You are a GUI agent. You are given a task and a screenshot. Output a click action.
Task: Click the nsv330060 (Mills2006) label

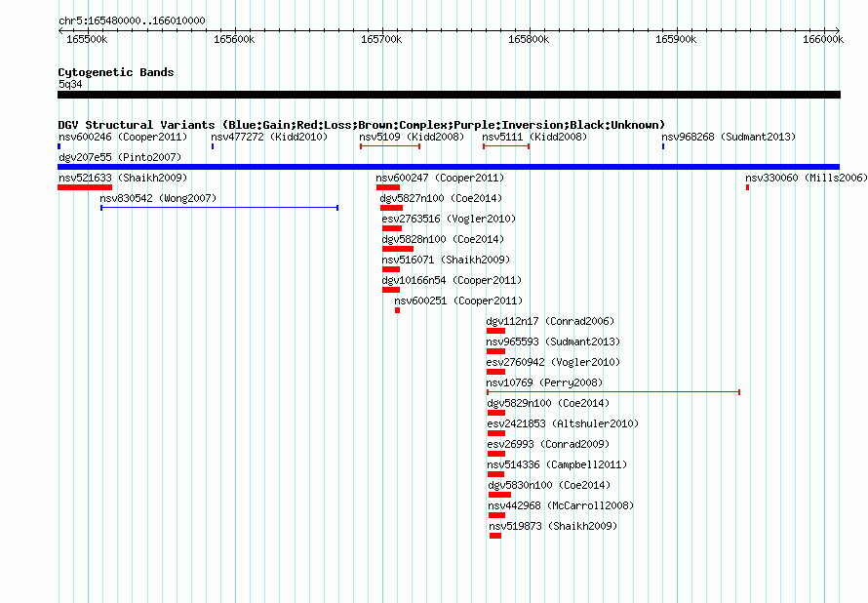806,178
